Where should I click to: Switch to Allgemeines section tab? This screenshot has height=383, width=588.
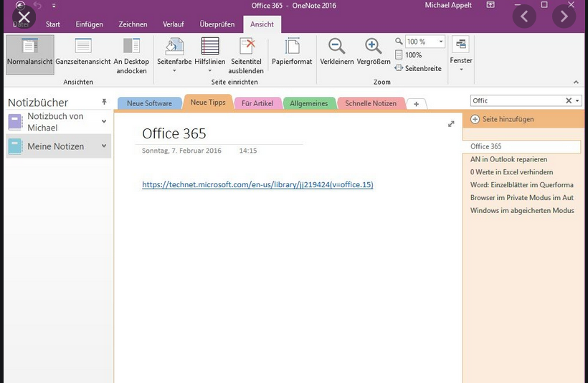(x=308, y=103)
